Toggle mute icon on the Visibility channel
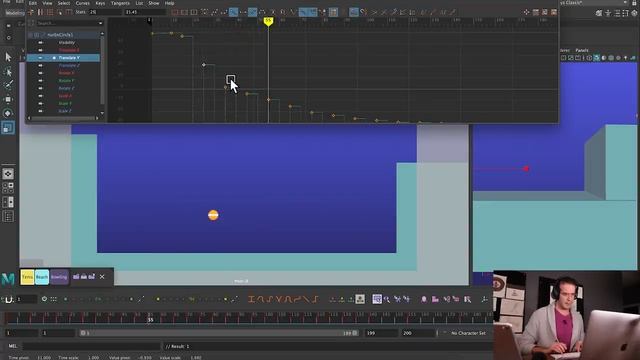Viewport: 640px width, 360px height. (40, 42)
